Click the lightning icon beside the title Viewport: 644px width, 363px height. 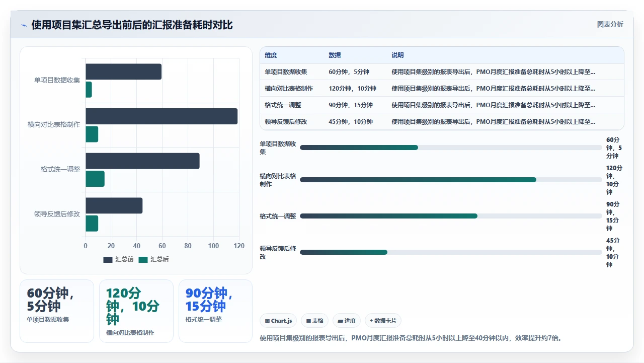(24, 25)
